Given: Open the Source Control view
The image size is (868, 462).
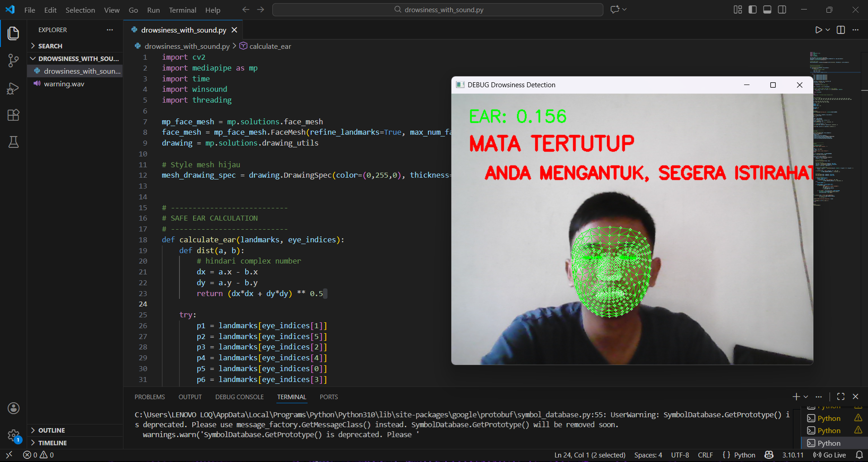Looking at the screenshot, I should tap(14, 61).
